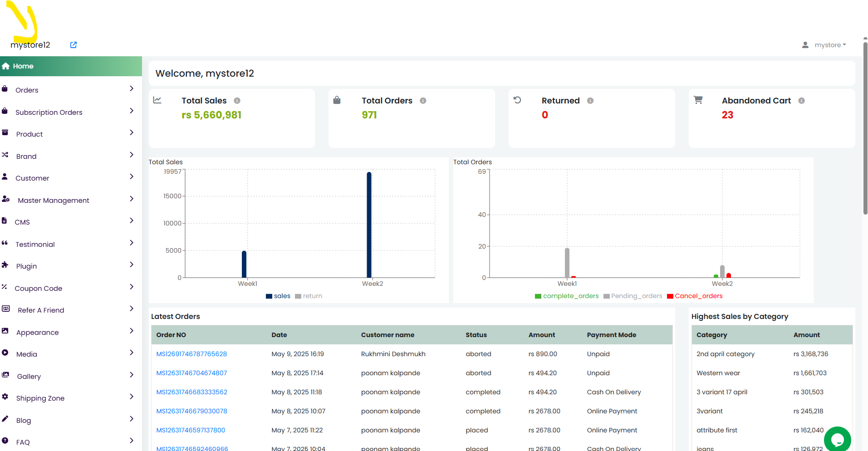Open the chat support bubble

click(x=838, y=439)
